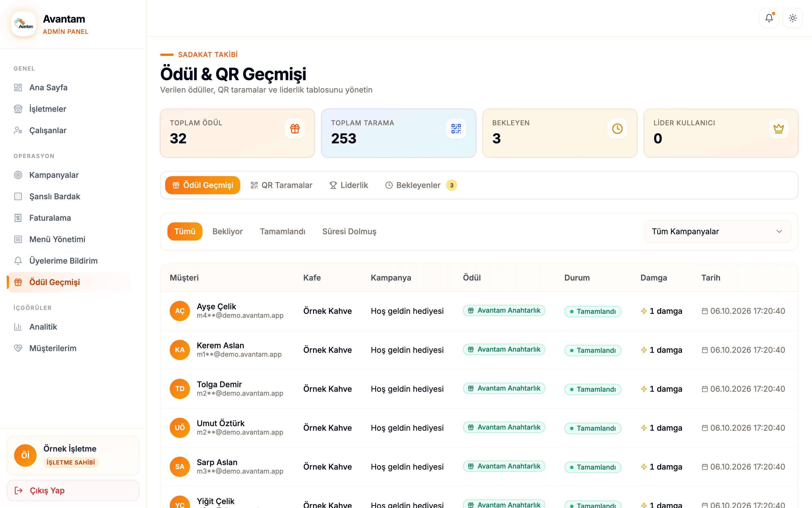Click clock icon in Bekleyen card

click(617, 128)
